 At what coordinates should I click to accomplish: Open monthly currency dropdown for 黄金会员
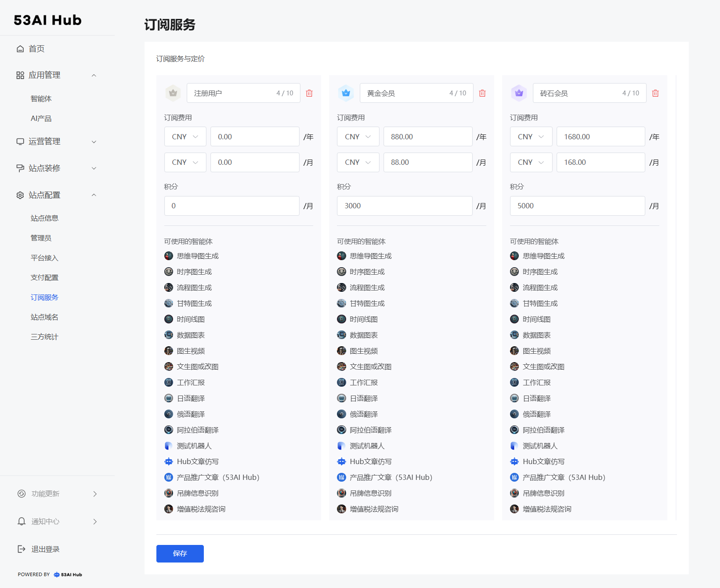tap(358, 162)
